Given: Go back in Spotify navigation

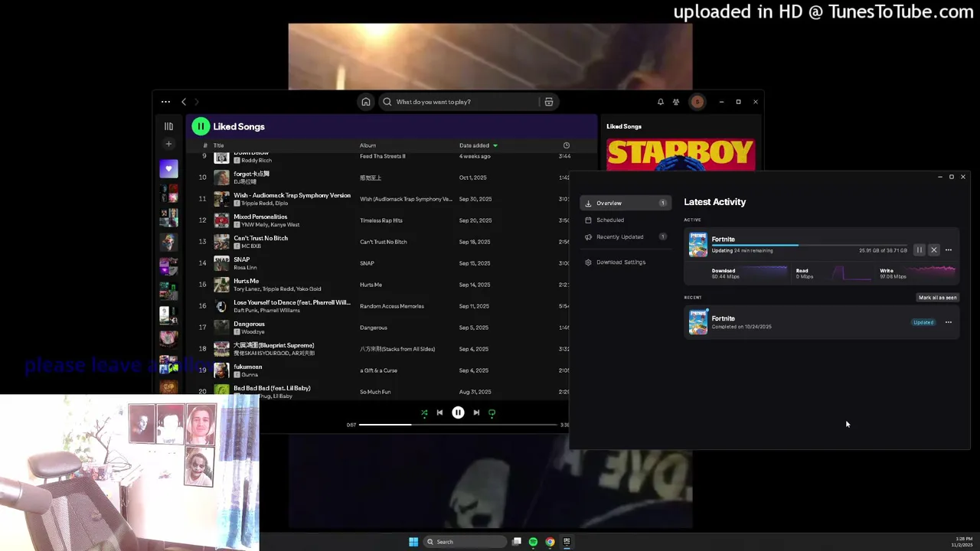Looking at the screenshot, I should [x=184, y=102].
